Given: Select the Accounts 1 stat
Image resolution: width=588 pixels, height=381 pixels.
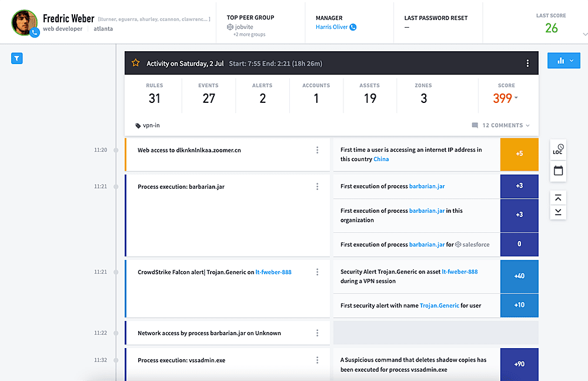Looking at the screenshot, I should point(316,93).
